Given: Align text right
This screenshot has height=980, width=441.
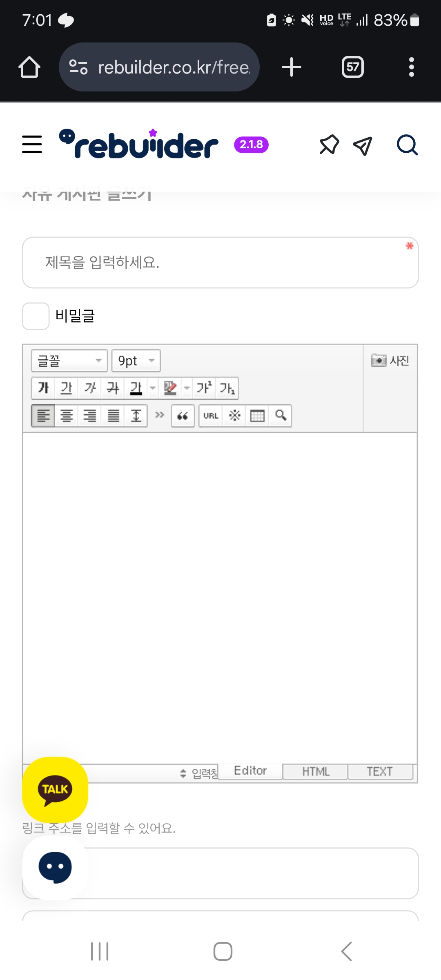Looking at the screenshot, I should [90, 416].
